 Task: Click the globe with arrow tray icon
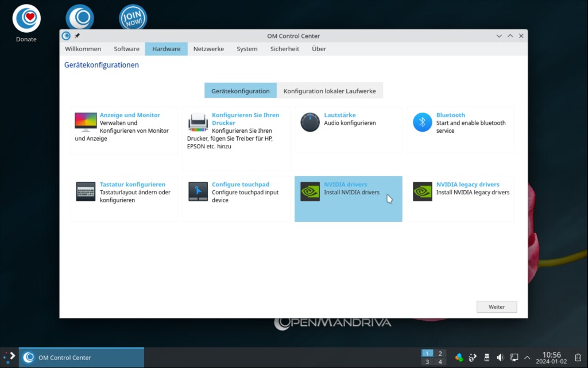click(473, 357)
